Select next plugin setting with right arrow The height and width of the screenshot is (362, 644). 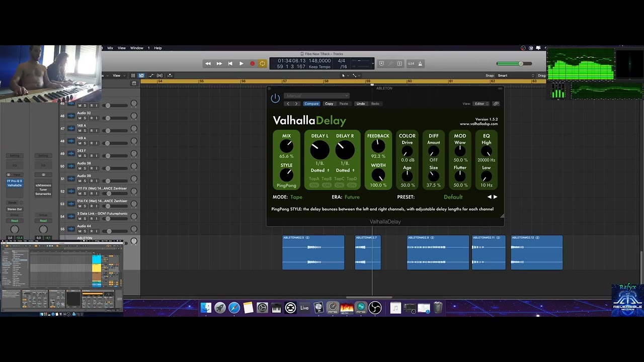pyautogui.click(x=296, y=104)
